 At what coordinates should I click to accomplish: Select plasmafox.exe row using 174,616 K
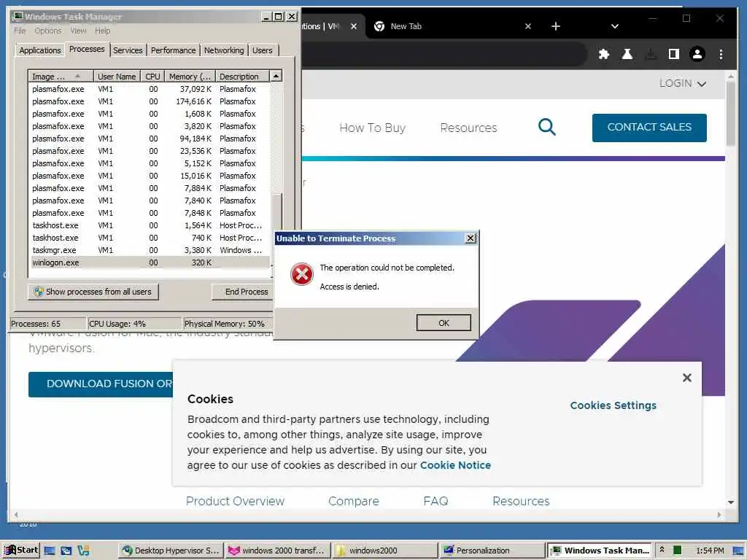coord(150,101)
